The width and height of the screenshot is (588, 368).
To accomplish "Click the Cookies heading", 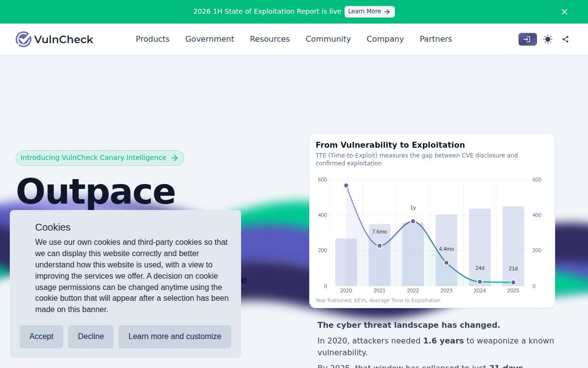I will coord(53,227).
